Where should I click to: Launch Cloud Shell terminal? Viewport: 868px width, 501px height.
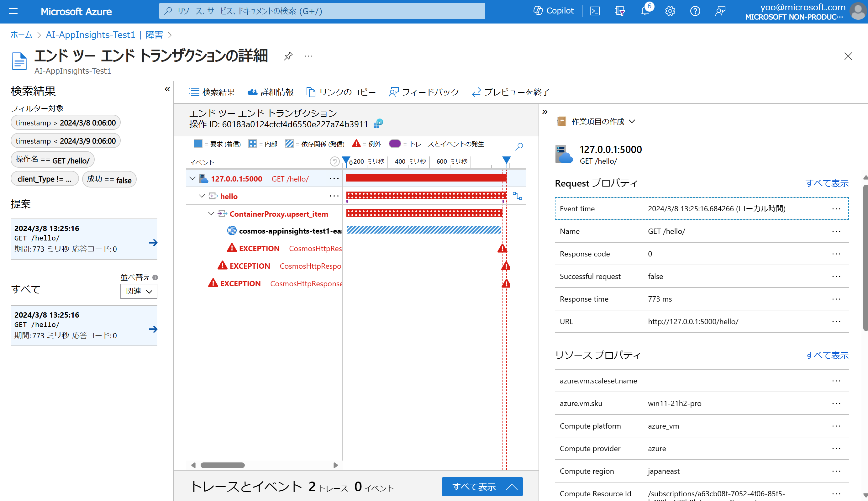595,11
